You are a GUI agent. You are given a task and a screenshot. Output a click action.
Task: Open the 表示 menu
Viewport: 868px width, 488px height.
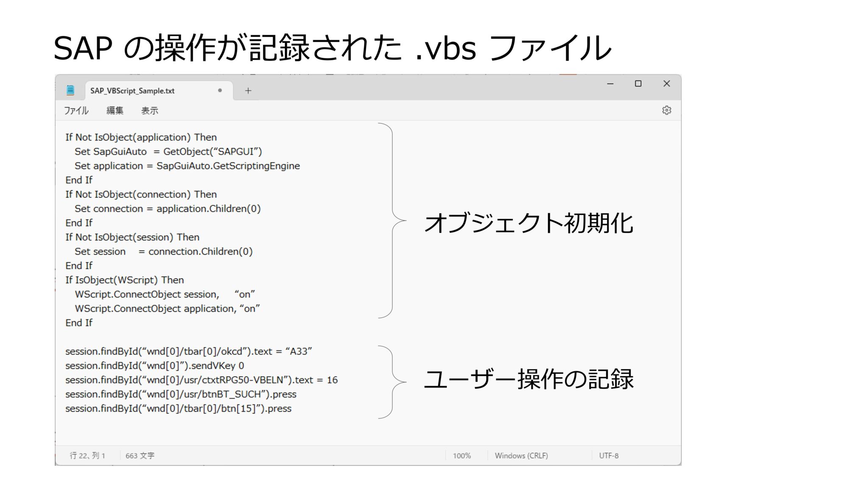point(150,111)
